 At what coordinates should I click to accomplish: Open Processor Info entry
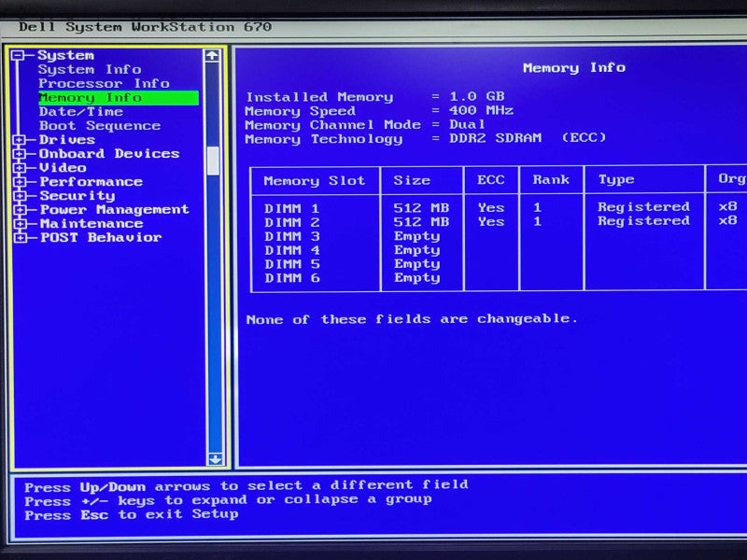(104, 83)
